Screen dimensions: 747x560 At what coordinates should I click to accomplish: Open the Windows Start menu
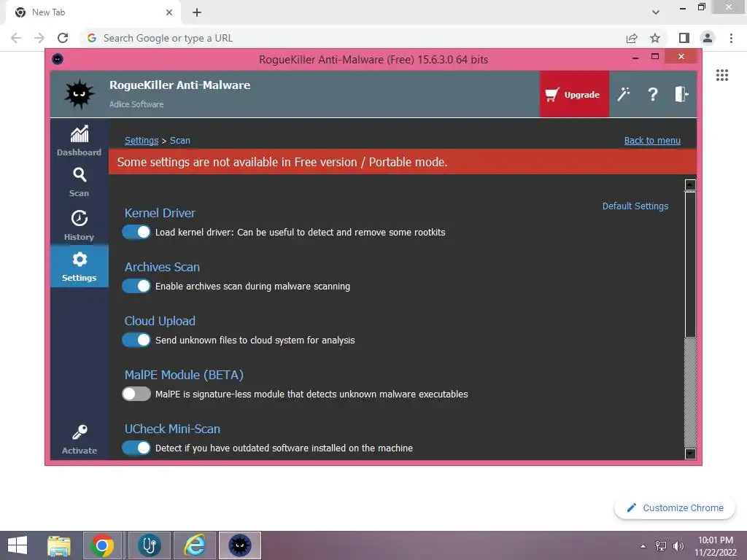18,545
